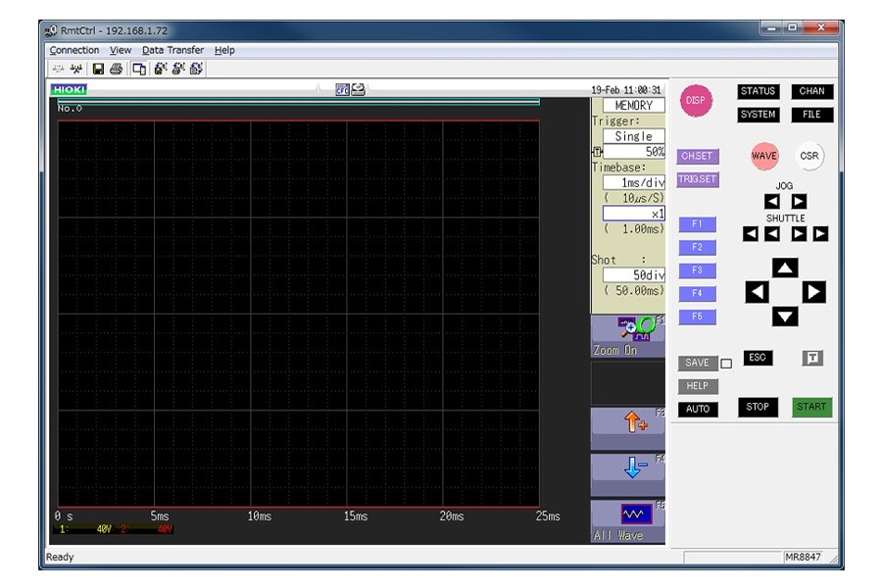Click the ESC button
Viewport: 882px width, 588px height.
[x=758, y=358]
